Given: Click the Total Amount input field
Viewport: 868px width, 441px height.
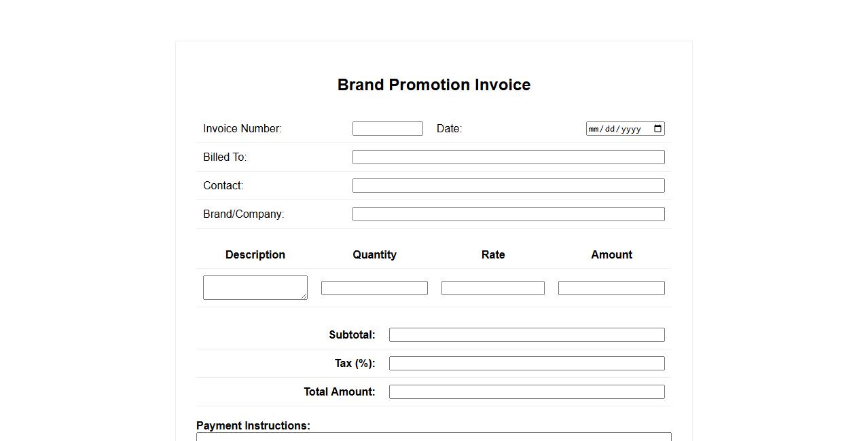Looking at the screenshot, I should [x=526, y=392].
